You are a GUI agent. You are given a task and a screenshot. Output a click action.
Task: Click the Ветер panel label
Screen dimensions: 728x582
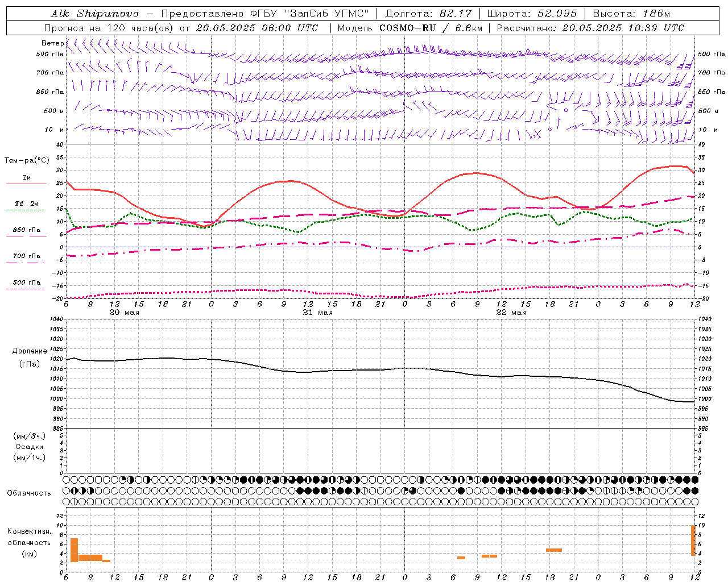point(52,43)
